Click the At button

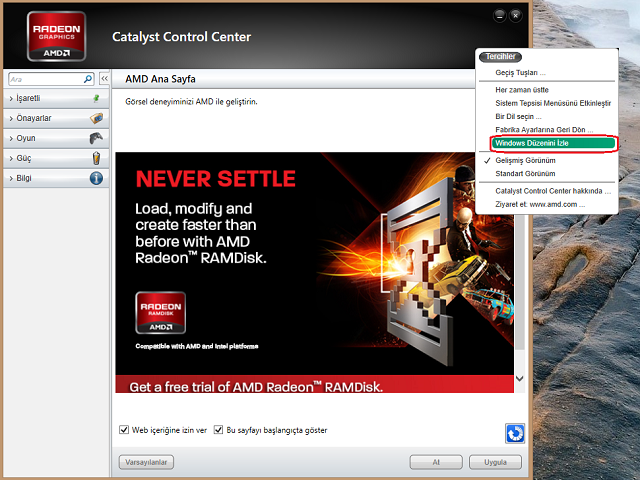pyautogui.click(x=436, y=462)
